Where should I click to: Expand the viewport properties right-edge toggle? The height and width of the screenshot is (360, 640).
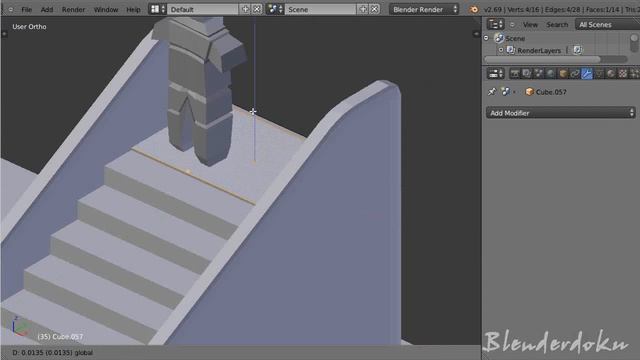(476, 34)
